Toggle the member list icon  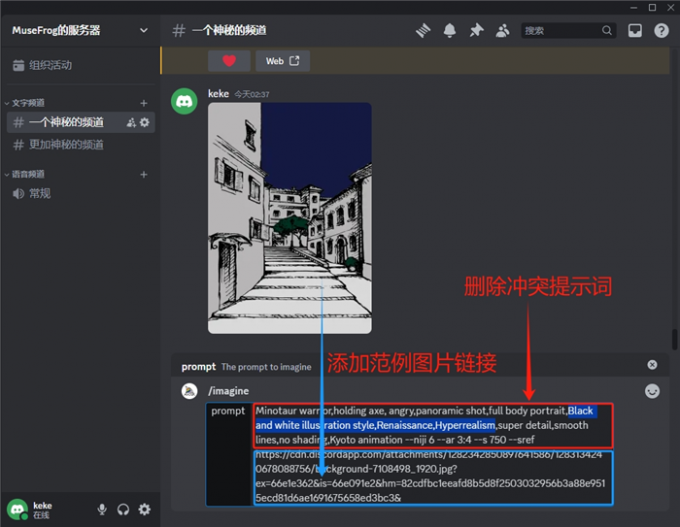[503, 30]
